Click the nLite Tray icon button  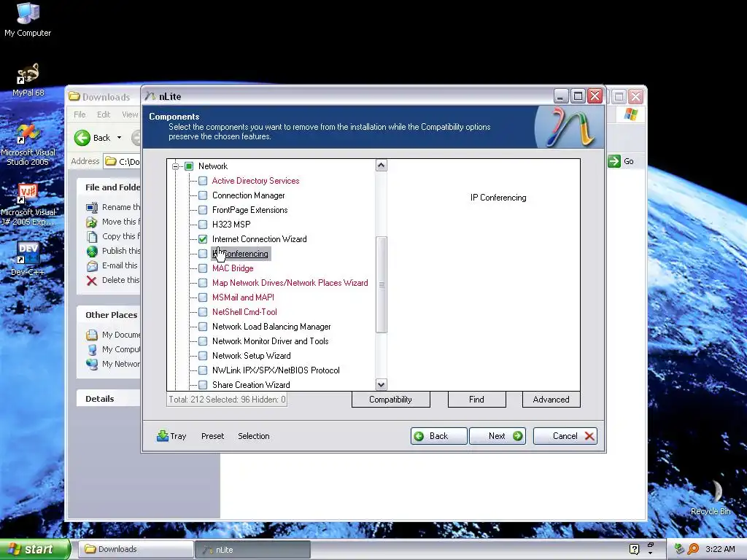(x=171, y=436)
